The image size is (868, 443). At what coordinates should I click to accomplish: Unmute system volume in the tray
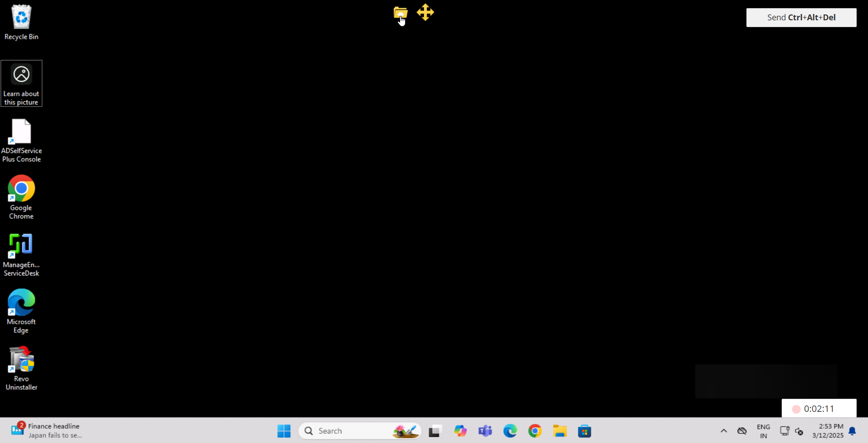[x=799, y=432]
